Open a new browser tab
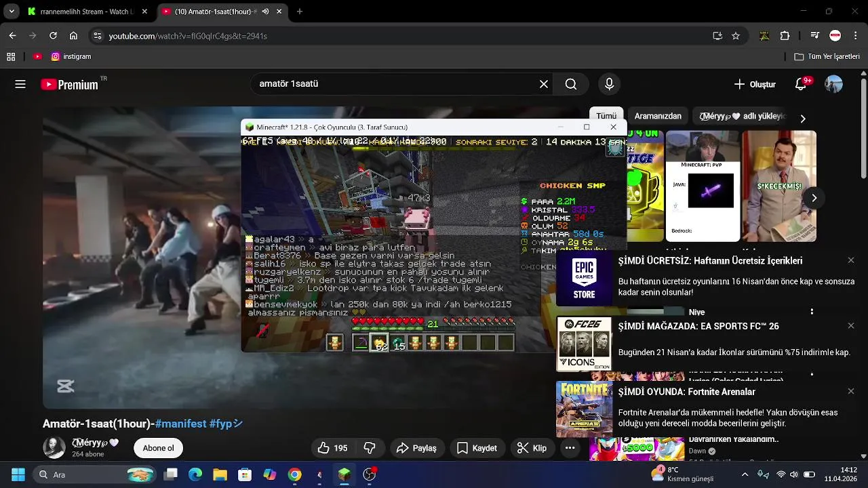The height and width of the screenshot is (488, 868). 300,12
